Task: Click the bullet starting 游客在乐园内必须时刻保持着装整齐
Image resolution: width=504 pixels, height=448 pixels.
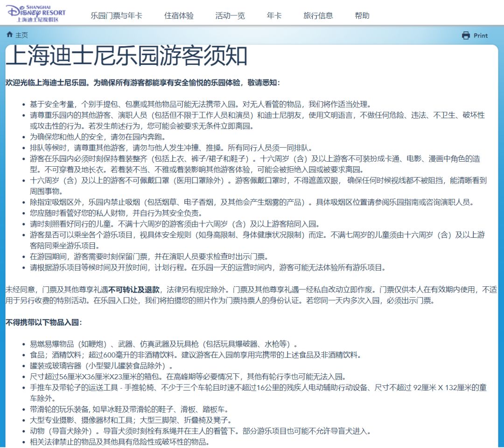Action: tap(255, 164)
